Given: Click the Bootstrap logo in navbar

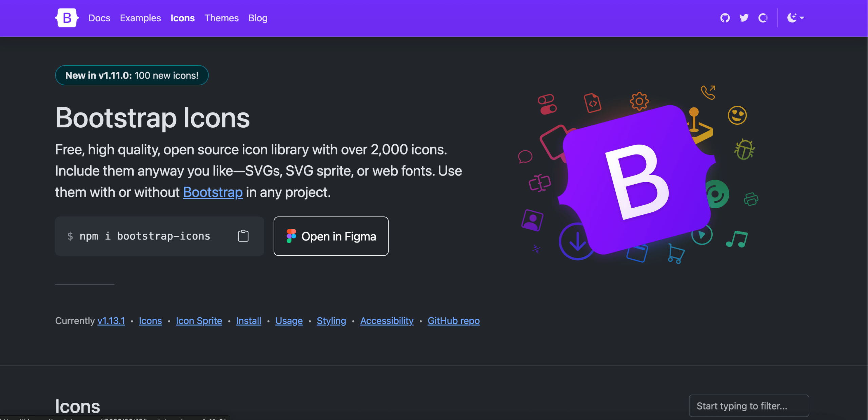Looking at the screenshot, I should [x=67, y=18].
